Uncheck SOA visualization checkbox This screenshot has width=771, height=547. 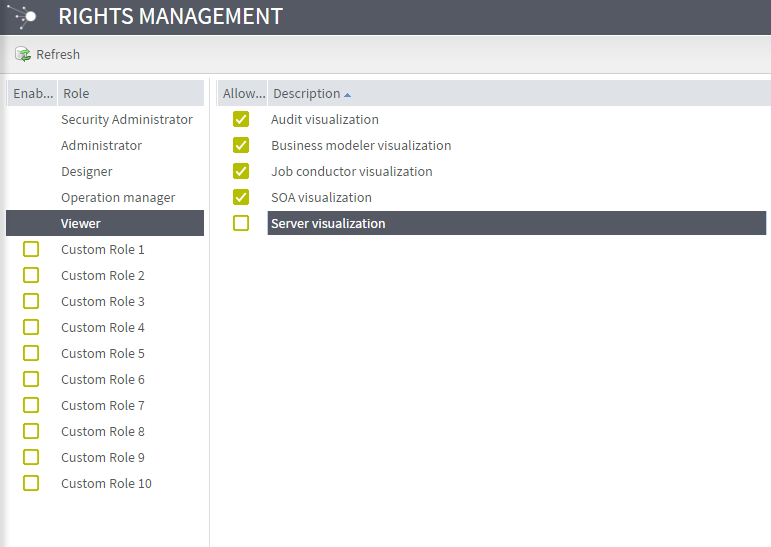pos(241,197)
